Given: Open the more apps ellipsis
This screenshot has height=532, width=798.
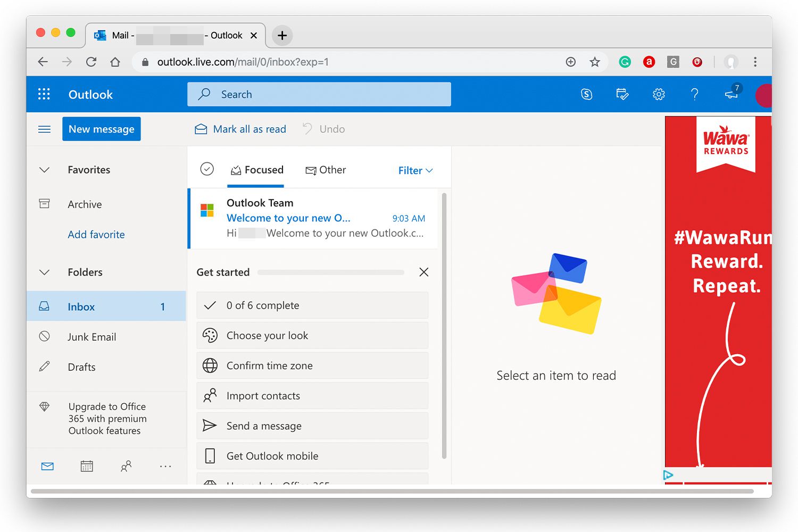Looking at the screenshot, I should coord(165,467).
